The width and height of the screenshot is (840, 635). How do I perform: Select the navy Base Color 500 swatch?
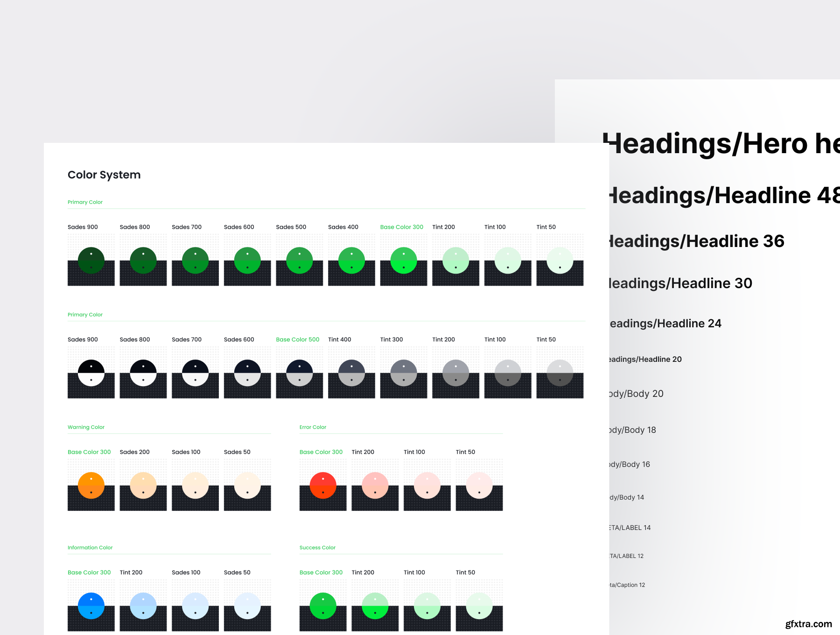[299, 373]
